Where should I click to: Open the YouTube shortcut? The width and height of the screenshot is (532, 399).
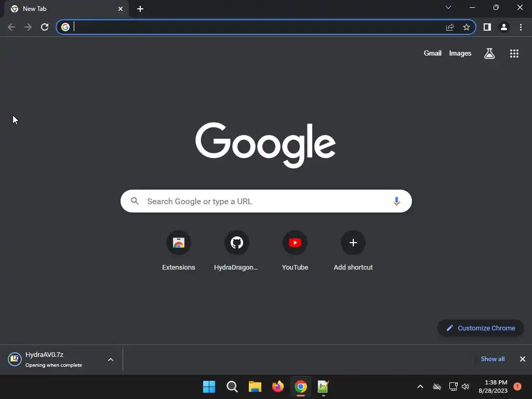click(295, 251)
